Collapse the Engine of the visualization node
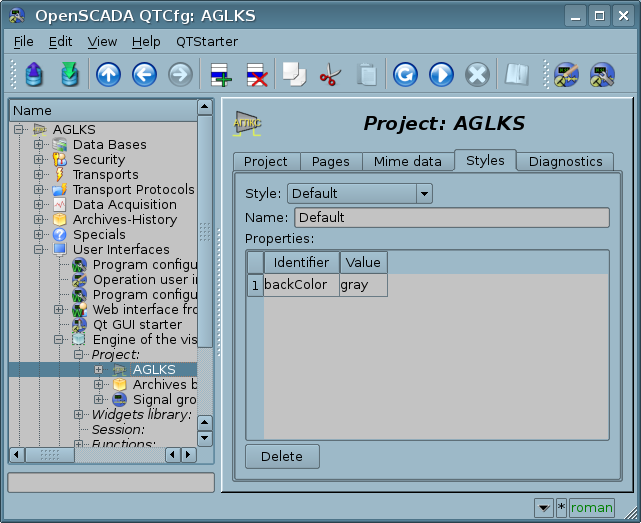Viewport: 641px width, 523px height. coord(58,339)
